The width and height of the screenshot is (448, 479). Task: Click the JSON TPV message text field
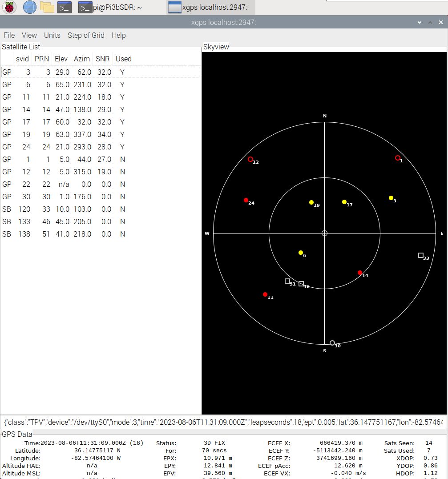point(223,422)
